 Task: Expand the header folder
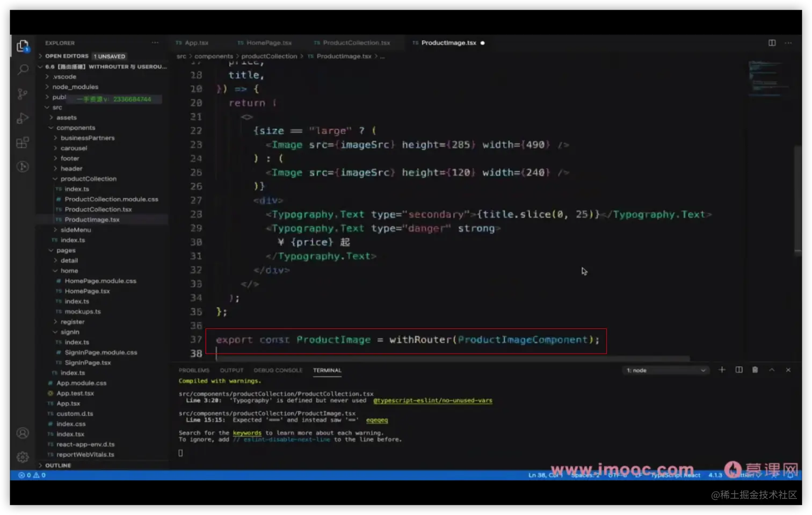click(x=71, y=169)
